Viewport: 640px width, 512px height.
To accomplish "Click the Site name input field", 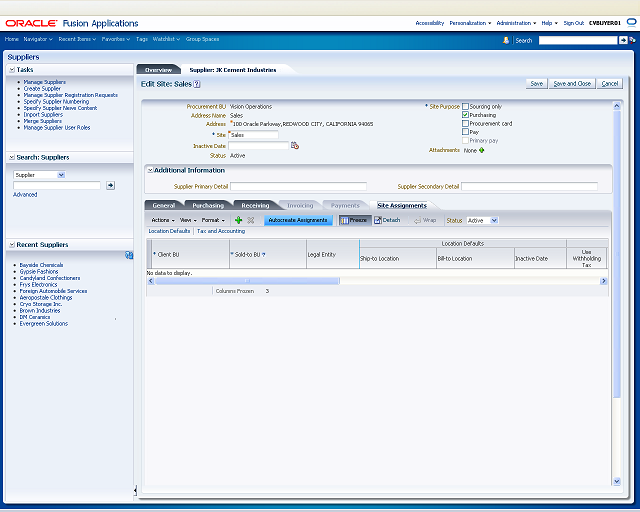I will coord(253,135).
